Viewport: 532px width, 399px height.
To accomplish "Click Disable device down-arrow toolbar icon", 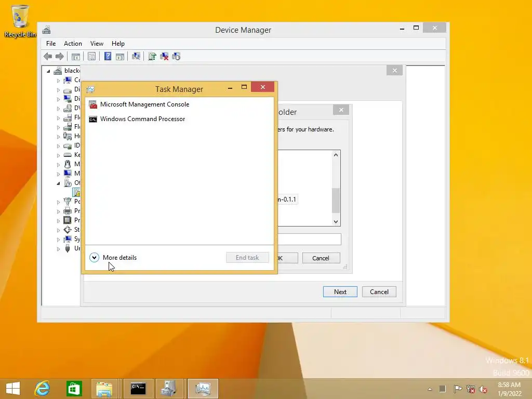I will click(x=176, y=56).
